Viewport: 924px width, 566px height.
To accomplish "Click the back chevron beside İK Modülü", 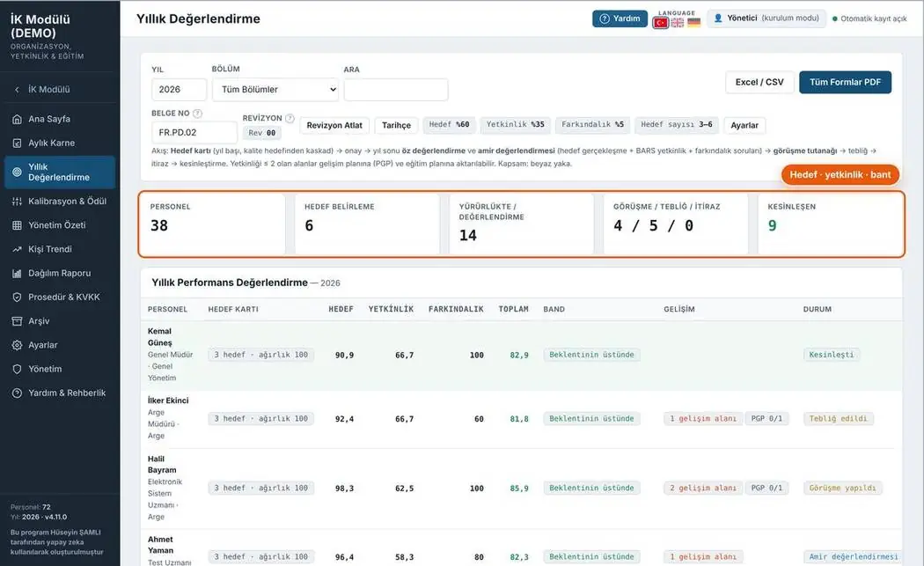I will coord(17,90).
